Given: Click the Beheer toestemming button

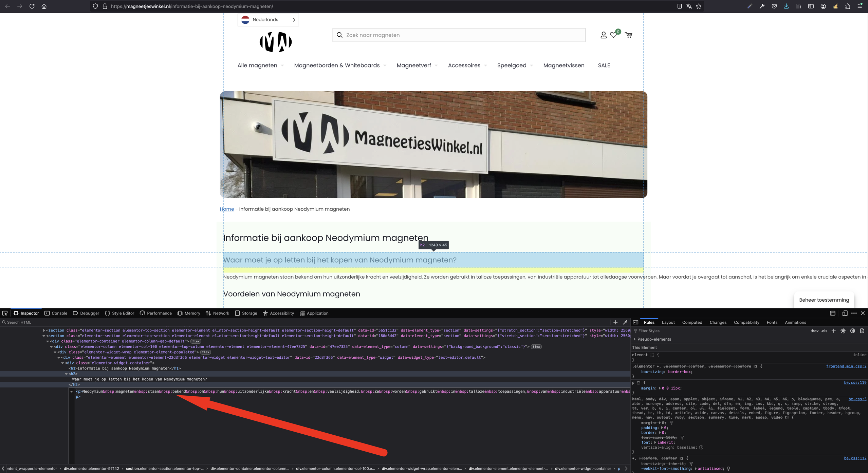Looking at the screenshot, I should click(x=824, y=300).
